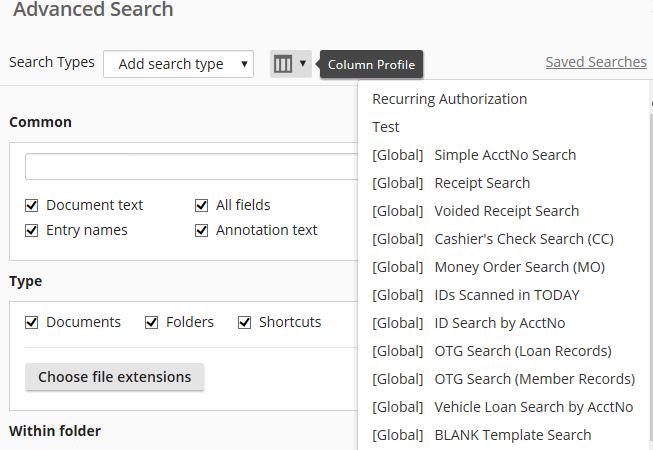Click Choose file extensions button
The width and height of the screenshot is (653, 450).
tap(114, 377)
